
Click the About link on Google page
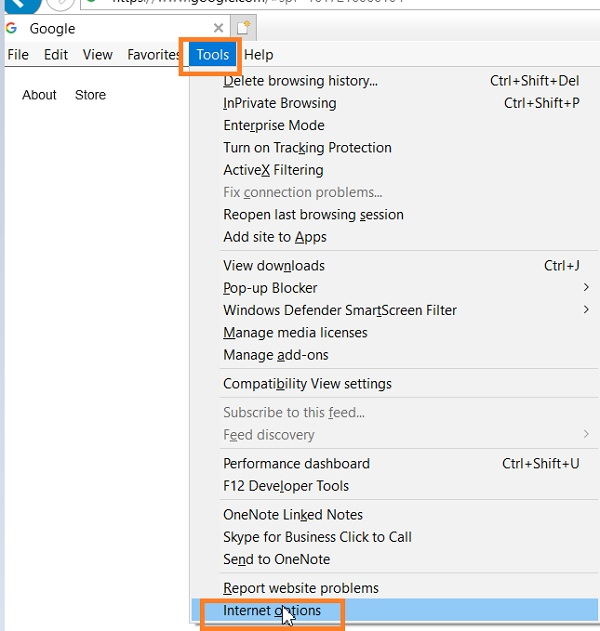pos(40,95)
